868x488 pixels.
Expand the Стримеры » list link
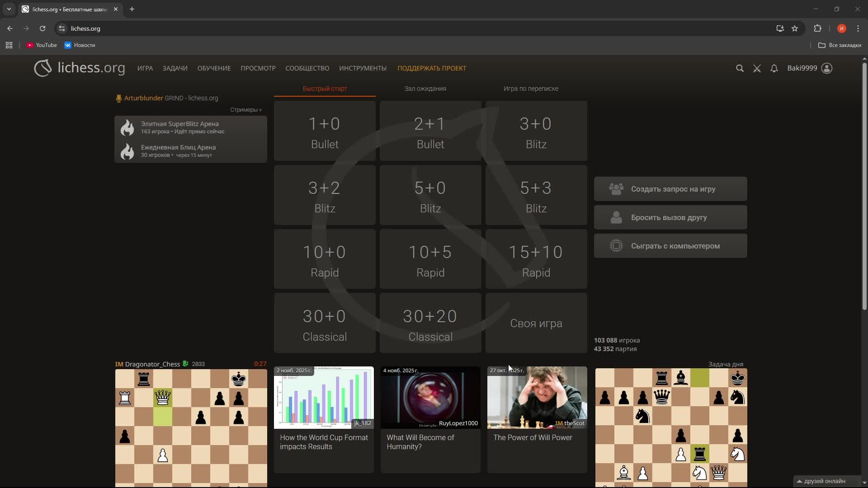pyautogui.click(x=245, y=110)
